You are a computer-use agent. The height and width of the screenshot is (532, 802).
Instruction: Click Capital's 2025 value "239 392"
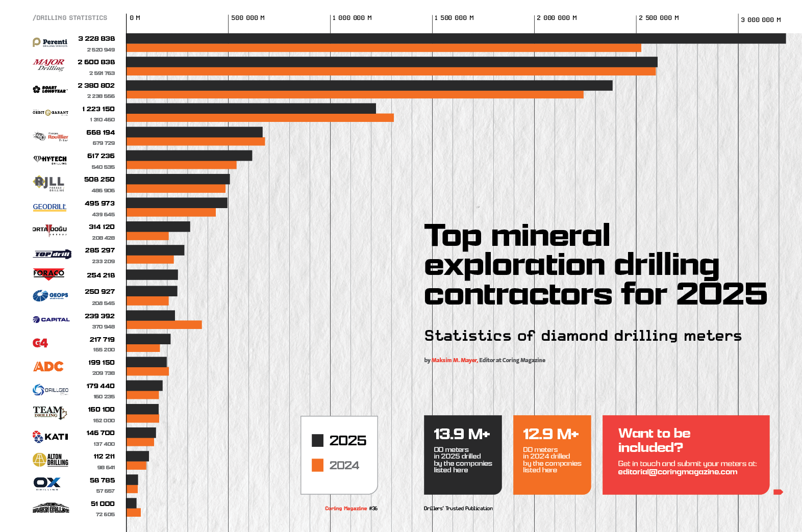(99, 316)
